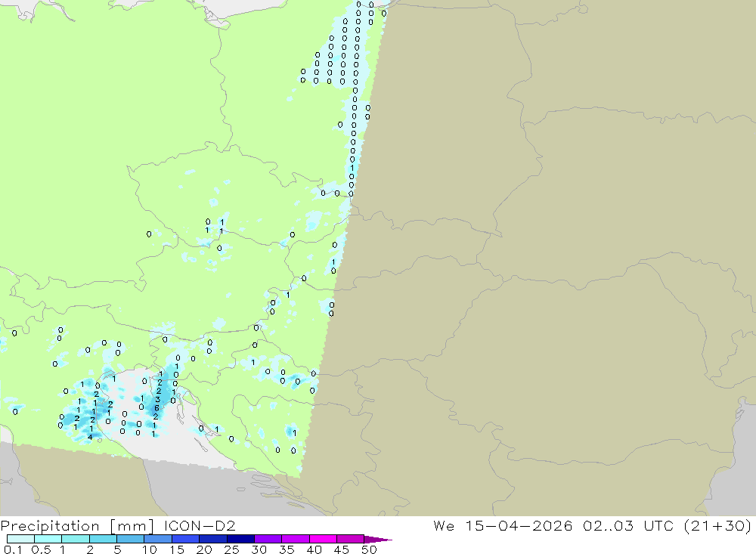This screenshot has height=554, width=756.
Task: Click the weekday label 'We'
Action: point(444,526)
